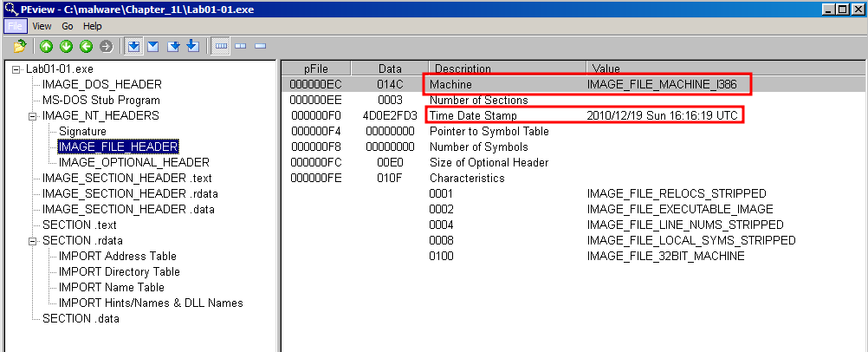Click IMAGE_FILE_EXECUTABLE_IMAGE value
The width and height of the screenshot is (868, 352).
point(680,209)
